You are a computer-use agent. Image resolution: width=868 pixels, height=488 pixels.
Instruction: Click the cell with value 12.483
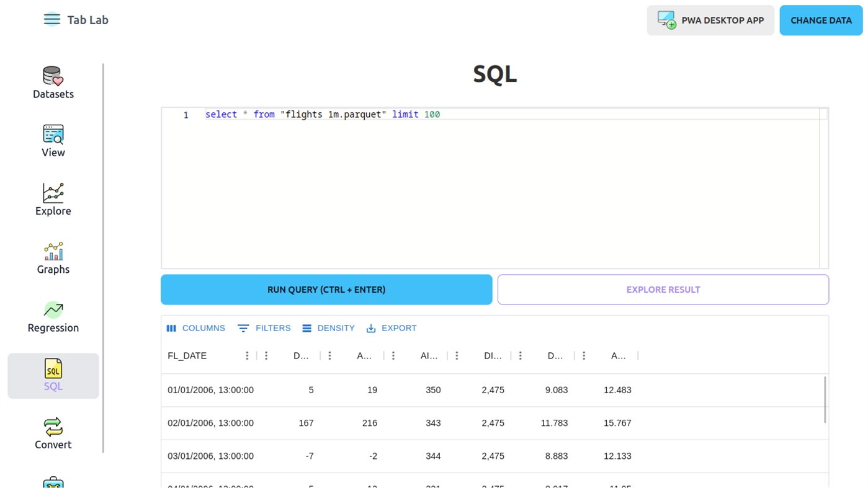click(606, 390)
